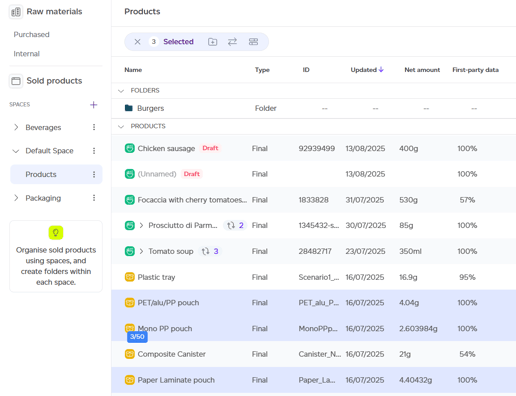Open the Beverages space options menu
516x396 pixels.
pyautogui.click(x=94, y=127)
